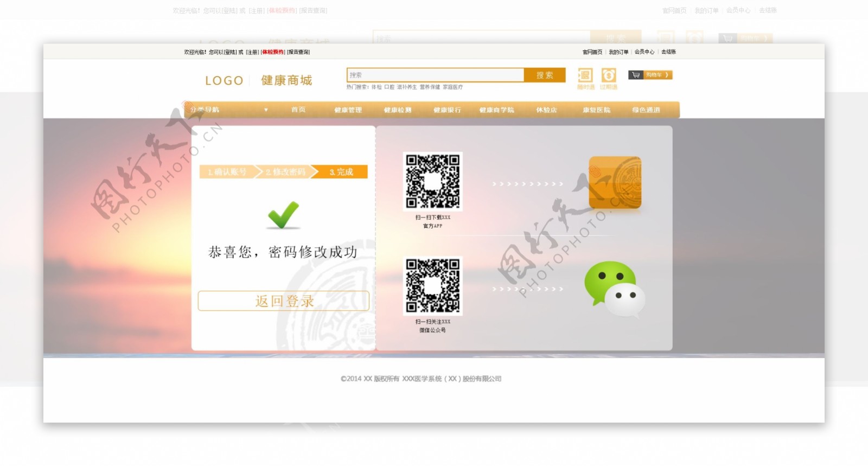Click the dropdown arrow beside 分类导航

pos(266,110)
